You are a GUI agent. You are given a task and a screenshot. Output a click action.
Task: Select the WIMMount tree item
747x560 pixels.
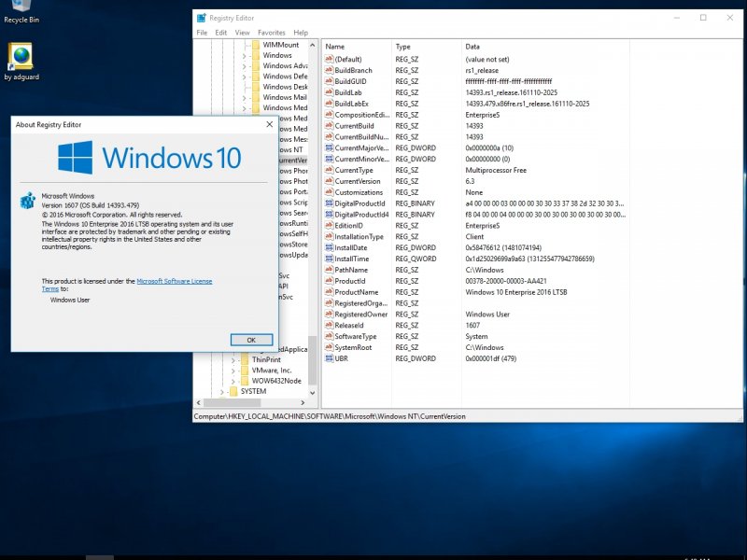[x=281, y=45]
